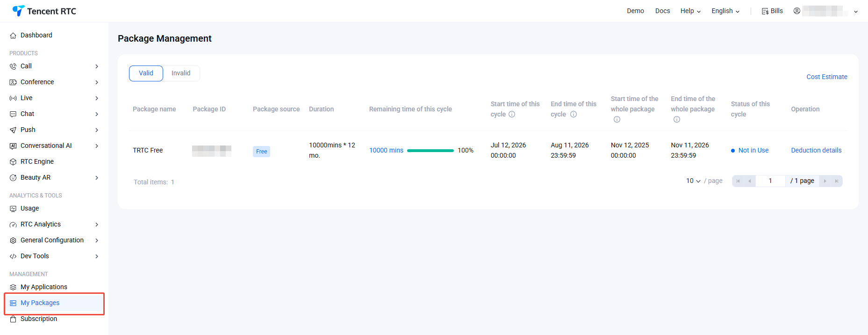868x335 pixels.
Task: Expand the Dev Tools submenu chevron
Action: coord(97,256)
